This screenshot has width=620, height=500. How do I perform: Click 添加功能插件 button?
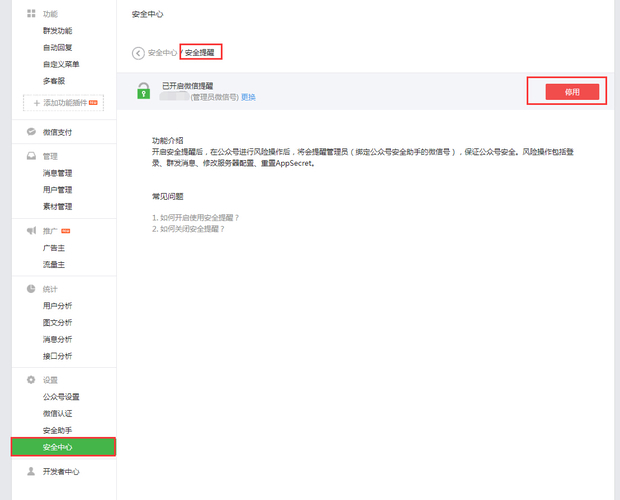tap(64, 103)
